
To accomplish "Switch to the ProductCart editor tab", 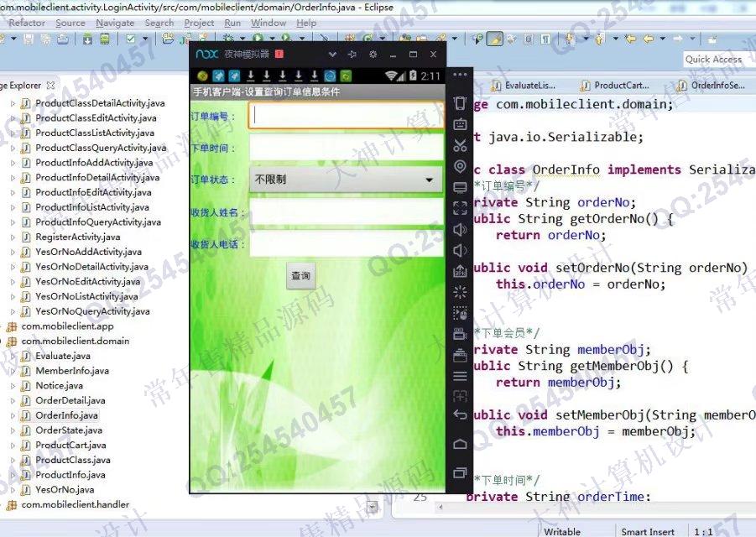I will [x=620, y=86].
